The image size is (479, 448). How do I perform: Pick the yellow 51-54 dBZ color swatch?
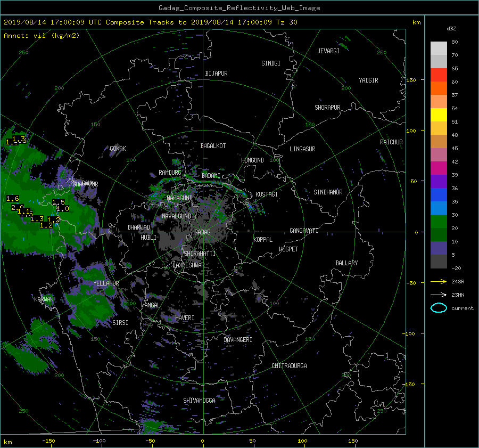[x=439, y=115]
